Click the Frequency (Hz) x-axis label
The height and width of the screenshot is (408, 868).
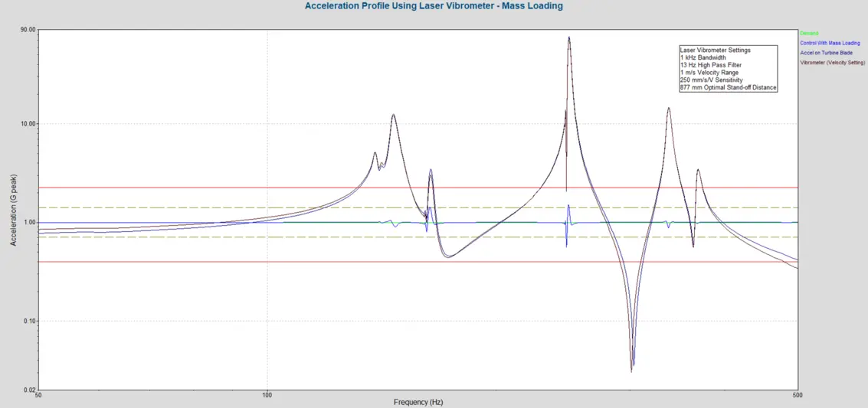point(418,402)
